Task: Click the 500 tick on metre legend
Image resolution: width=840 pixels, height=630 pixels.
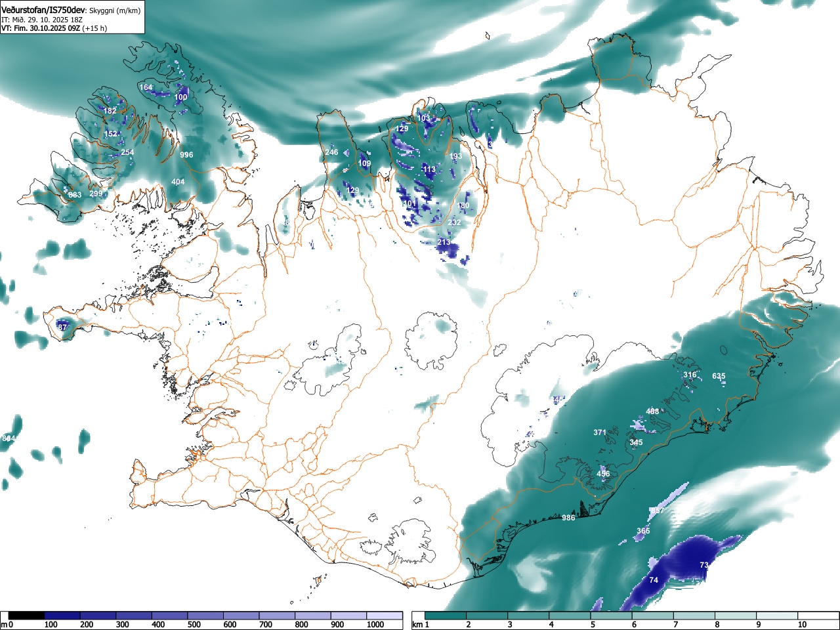Action: click(x=194, y=625)
